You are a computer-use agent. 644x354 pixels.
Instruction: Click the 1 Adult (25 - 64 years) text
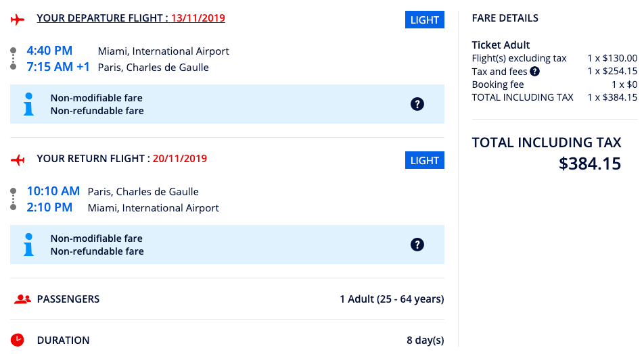coord(392,299)
